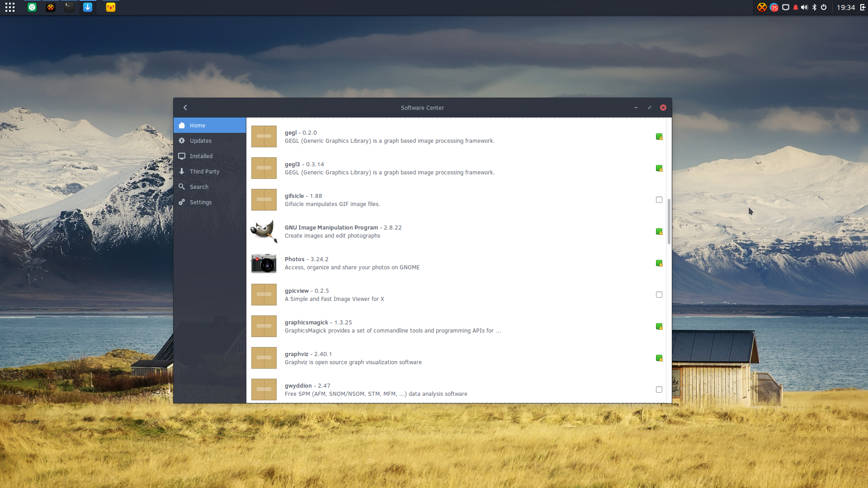Open the terminal launcher in panel

coord(69,7)
